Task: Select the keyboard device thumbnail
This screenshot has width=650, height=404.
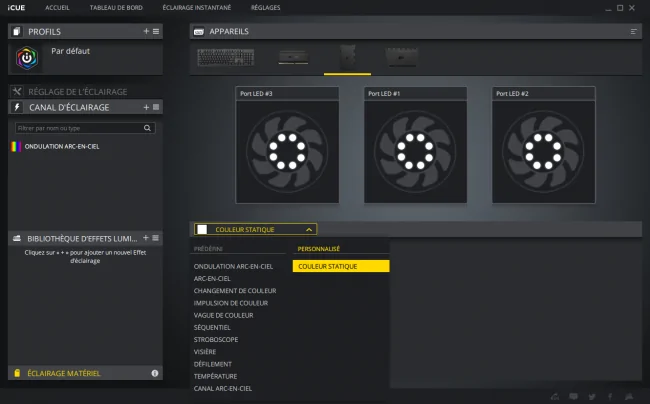Action: coord(226,58)
